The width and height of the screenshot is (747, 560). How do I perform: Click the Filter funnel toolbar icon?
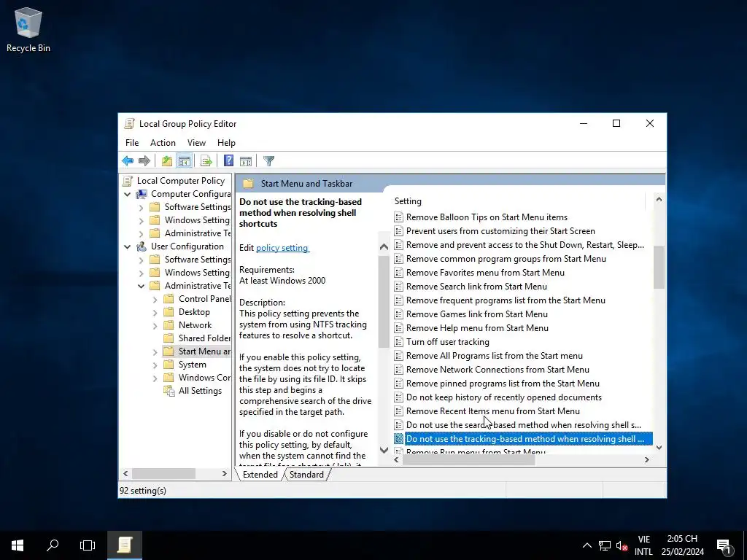coord(268,161)
